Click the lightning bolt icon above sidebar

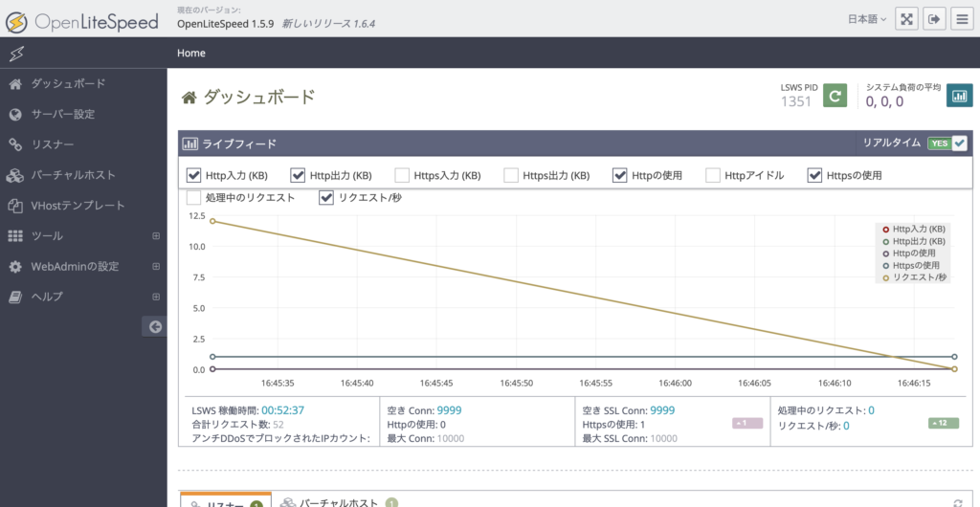coord(15,53)
